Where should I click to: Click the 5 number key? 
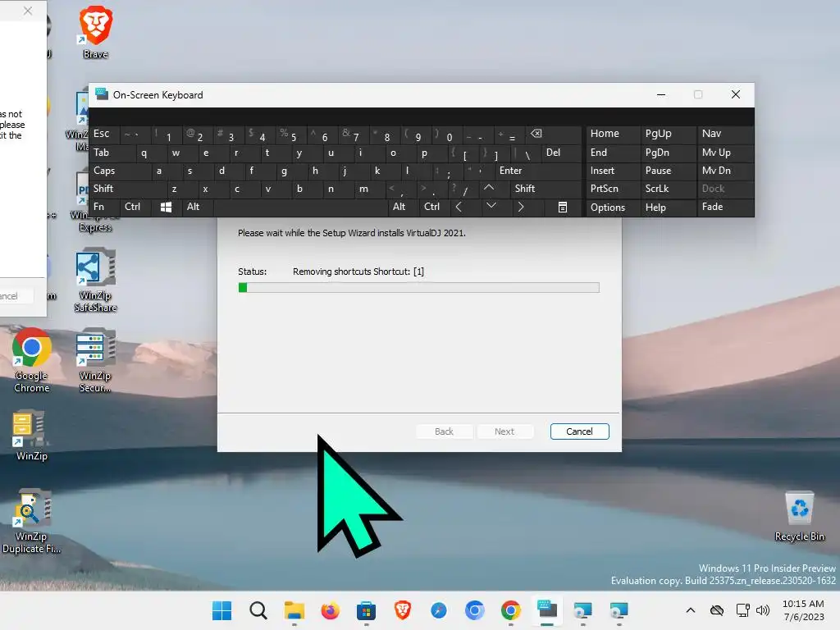290,134
